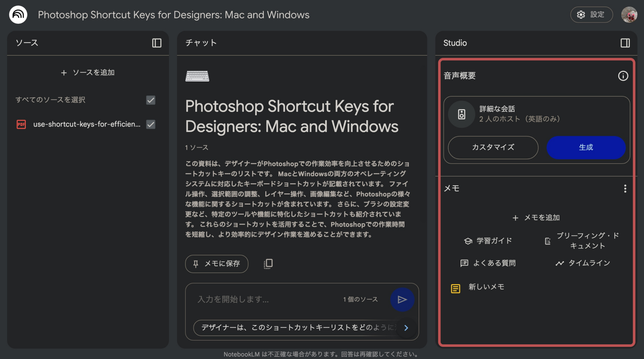Click カスタマイズ to customize the audio overview
The image size is (644, 359).
(x=493, y=147)
